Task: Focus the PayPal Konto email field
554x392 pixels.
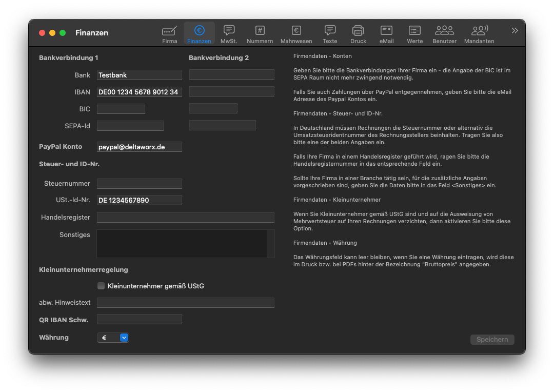Action: point(139,147)
